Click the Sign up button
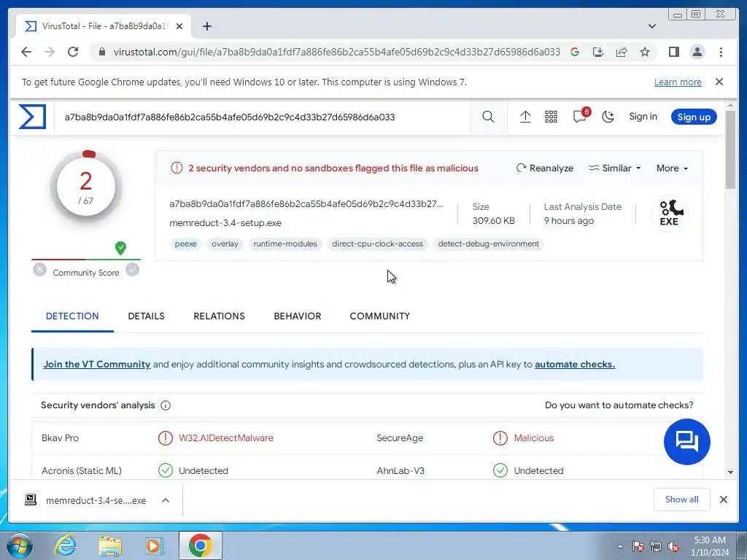747x560 pixels. (694, 117)
